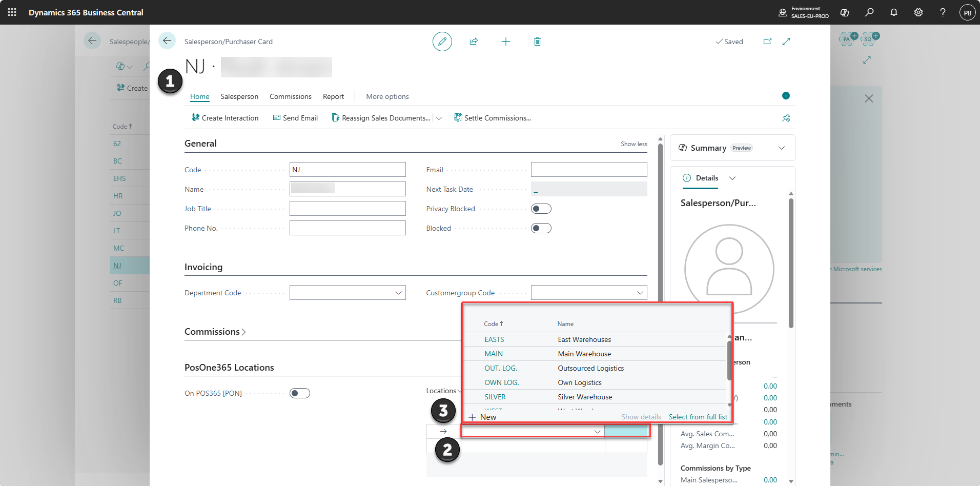Switch to the Commissions tab

click(291, 96)
